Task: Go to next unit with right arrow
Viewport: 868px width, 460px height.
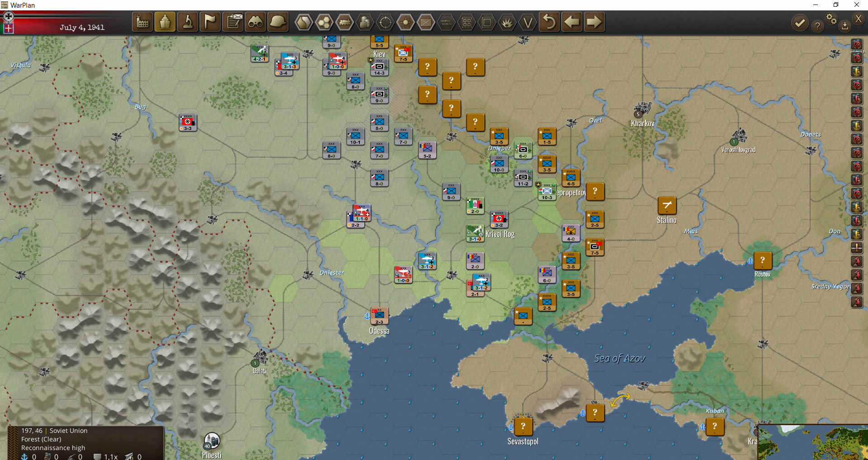Action: coord(594,22)
